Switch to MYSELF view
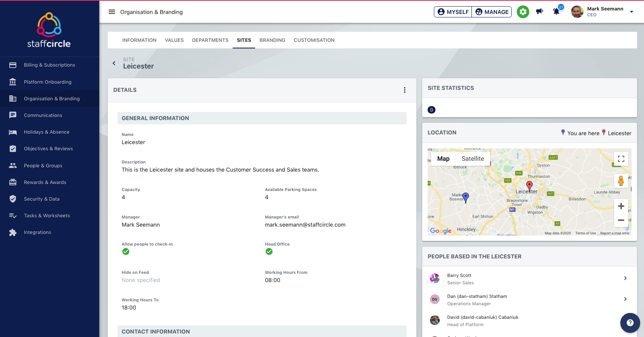This screenshot has height=337, width=644. (x=453, y=12)
